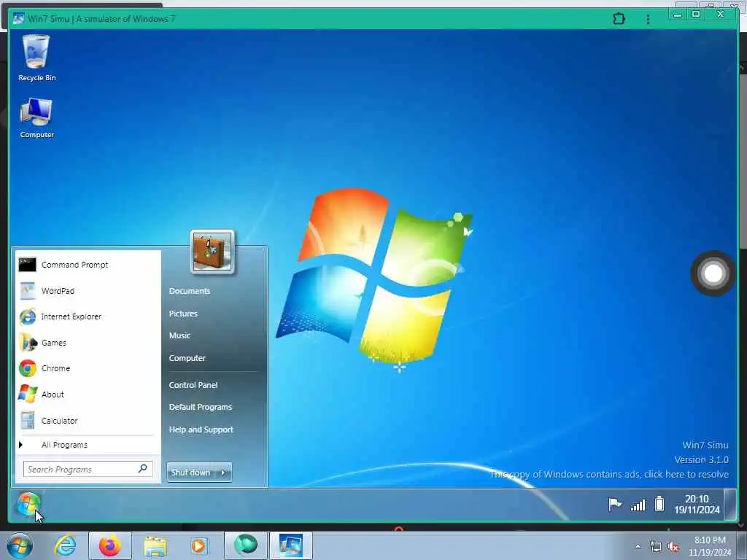This screenshot has height=560, width=747.
Task: Click the Win7 Simu window title icon
Action: 18,19
